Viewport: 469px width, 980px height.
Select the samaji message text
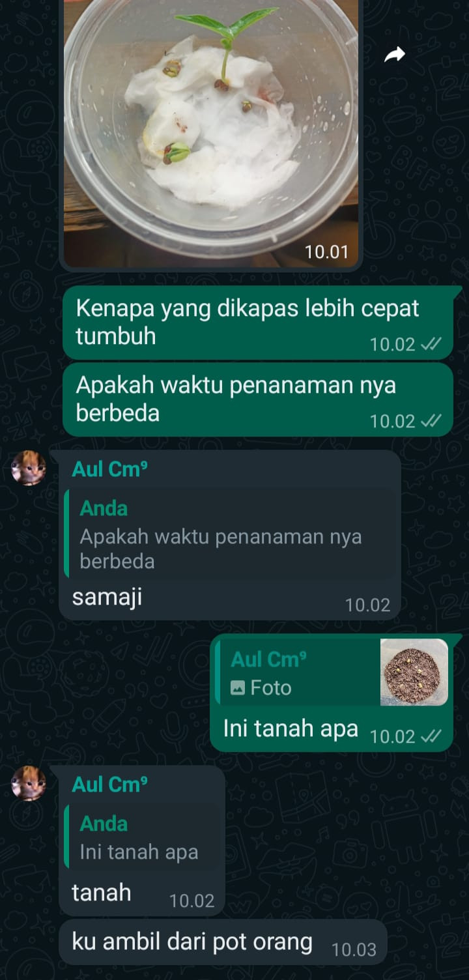coord(107,598)
